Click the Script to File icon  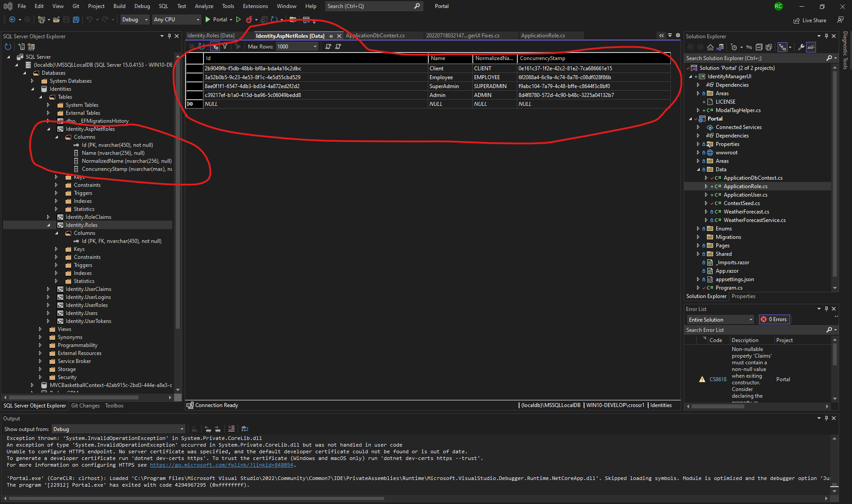coord(338,46)
